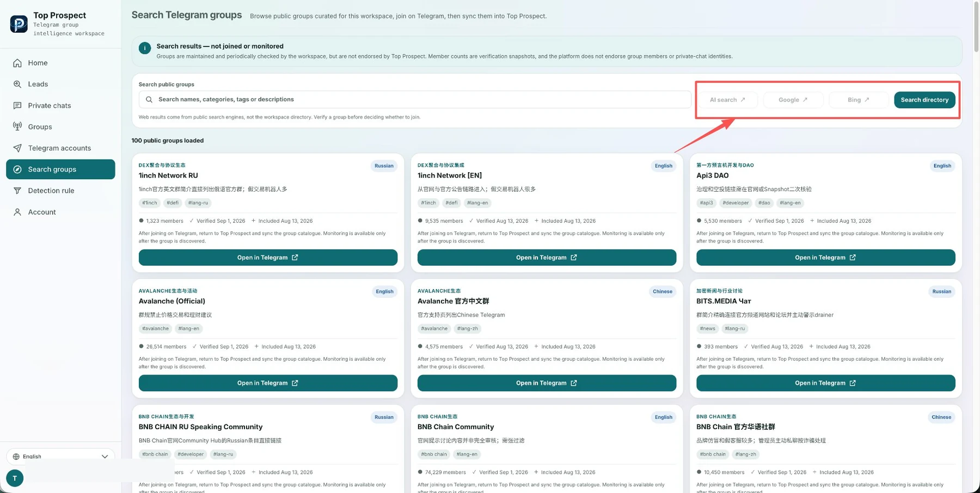The height and width of the screenshot is (493, 980).
Task: Click the Private chats message icon
Action: 17,106
